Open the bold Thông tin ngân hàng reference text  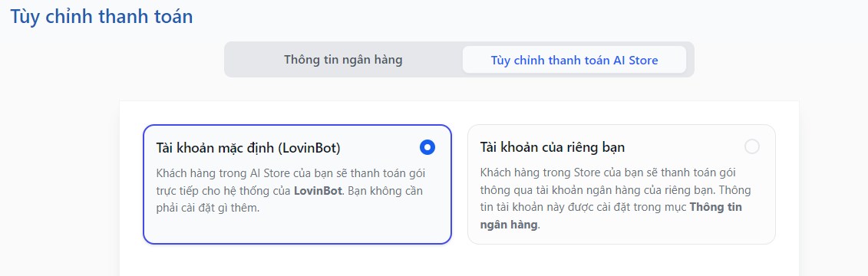click(x=612, y=216)
